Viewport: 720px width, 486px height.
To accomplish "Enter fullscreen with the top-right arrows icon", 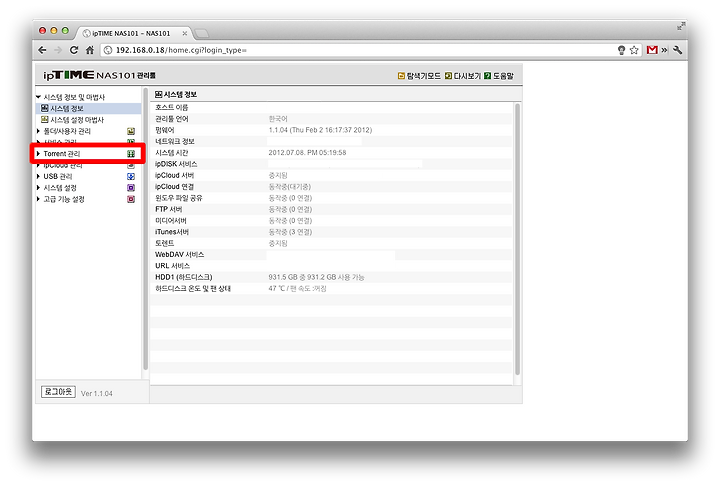I will [x=681, y=27].
